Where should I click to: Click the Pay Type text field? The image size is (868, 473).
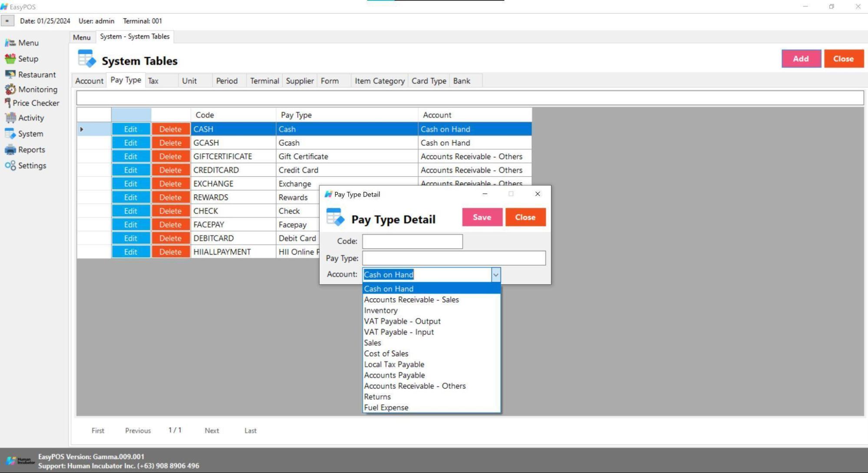coord(453,258)
